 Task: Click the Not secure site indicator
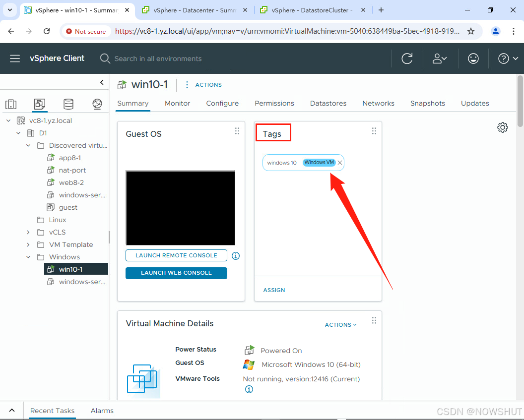86,31
